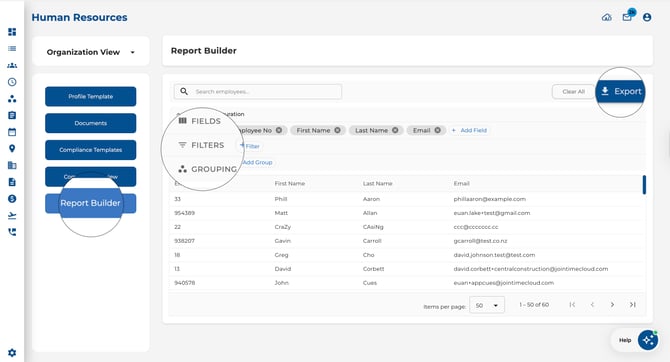Click the AI sparkle help assistant icon
Image resolution: width=670 pixels, height=362 pixels.
pyautogui.click(x=648, y=340)
